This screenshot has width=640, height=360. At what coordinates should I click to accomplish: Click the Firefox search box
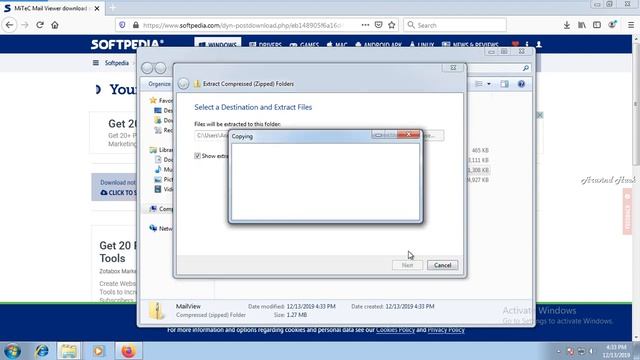(455, 25)
